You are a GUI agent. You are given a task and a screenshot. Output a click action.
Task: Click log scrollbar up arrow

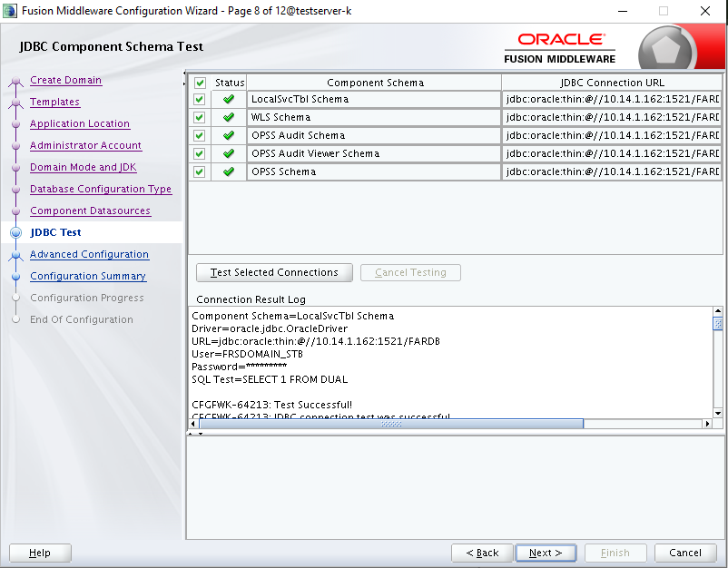(718, 311)
